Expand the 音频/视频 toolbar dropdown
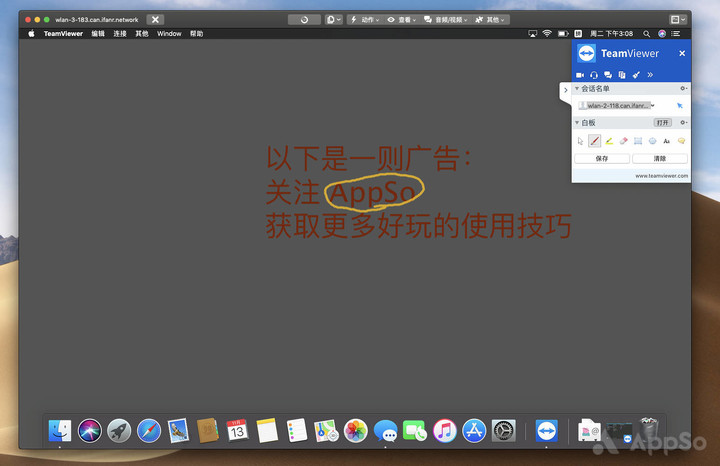The image size is (720, 466). (x=441, y=19)
